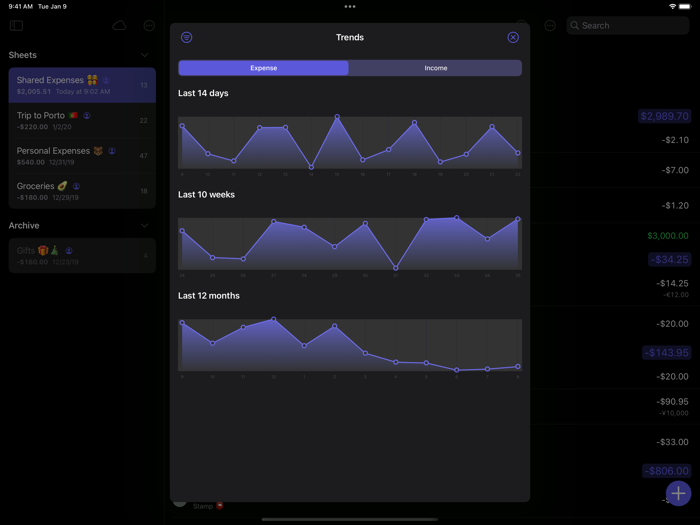Select the -$33.00 transaction amount
700x525 pixels.
[x=672, y=442]
